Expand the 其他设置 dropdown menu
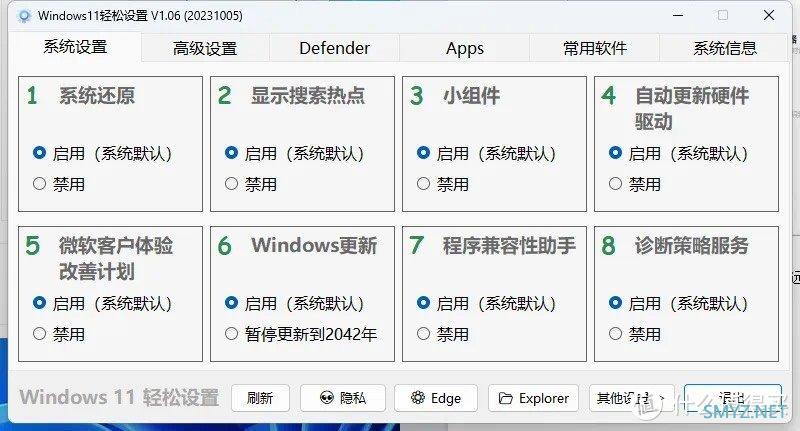This screenshot has height=431, width=800. (x=632, y=398)
